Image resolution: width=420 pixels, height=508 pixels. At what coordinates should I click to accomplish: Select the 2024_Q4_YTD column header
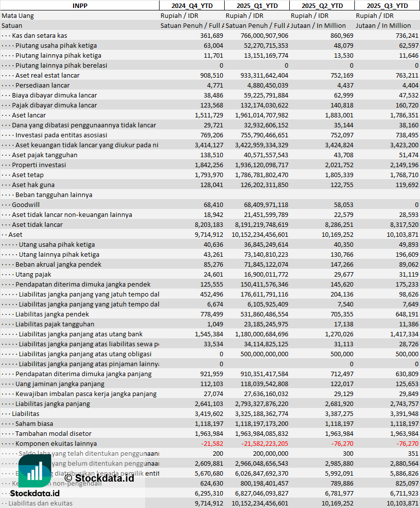click(192, 5)
